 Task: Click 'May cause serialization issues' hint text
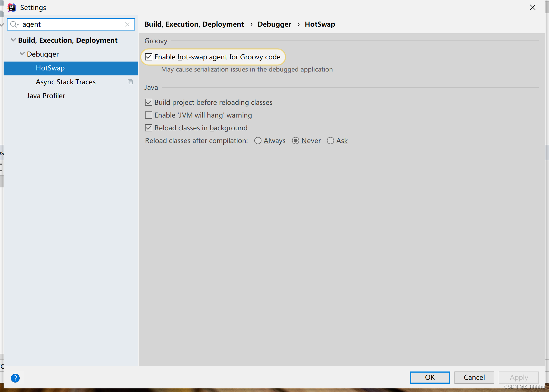(247, 69)
